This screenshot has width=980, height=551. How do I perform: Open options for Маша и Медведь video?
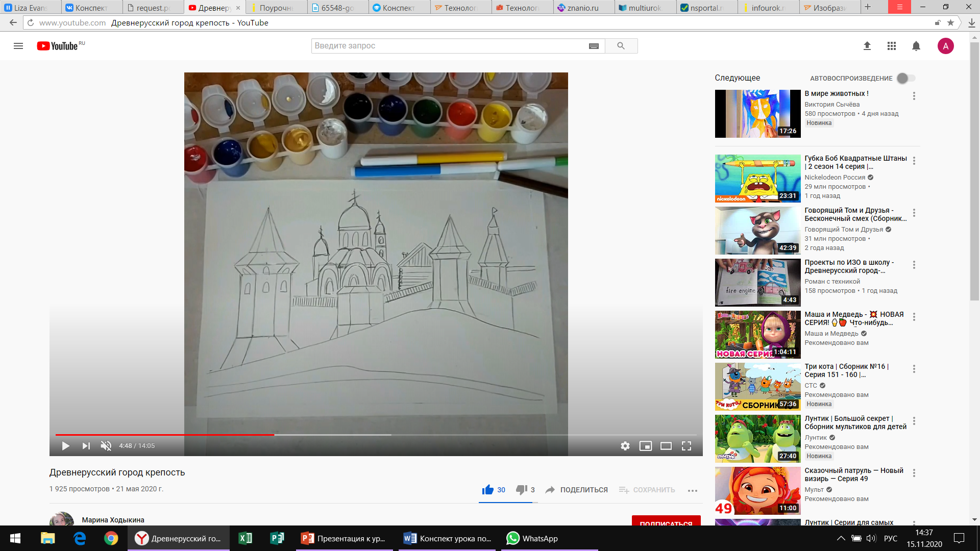914,317
